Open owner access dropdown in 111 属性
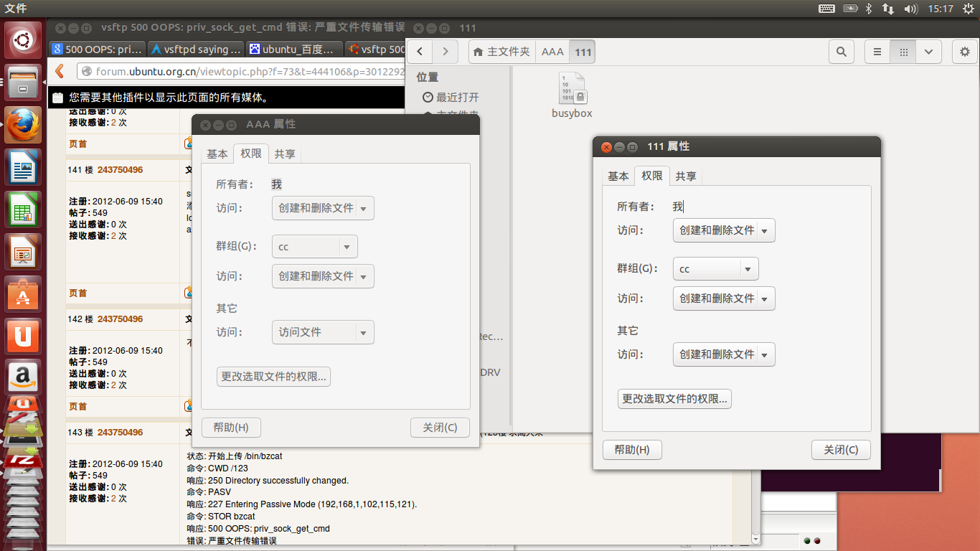Viewport: 980px width, 551px height. click(x=724, y=230)
